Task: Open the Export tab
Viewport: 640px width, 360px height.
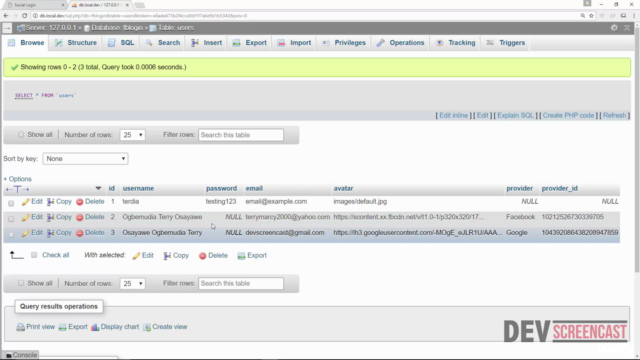Action: pos(249,43)
